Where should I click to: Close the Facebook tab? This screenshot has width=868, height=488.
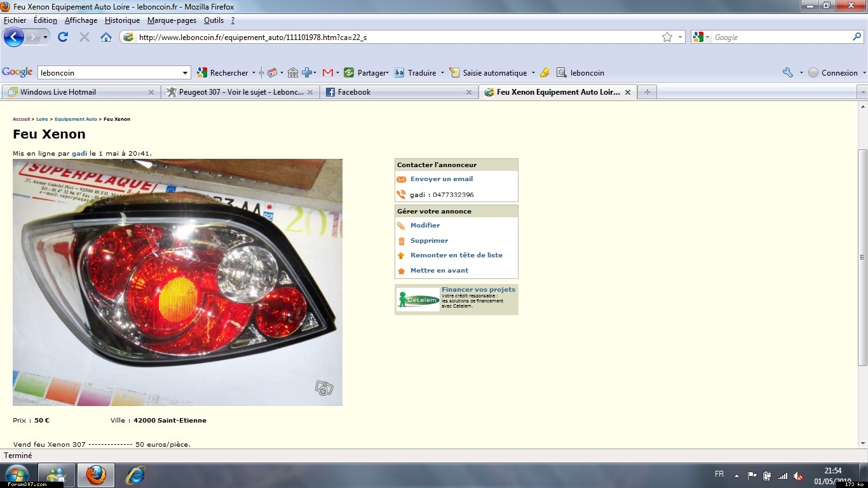[x=469, y=92]
